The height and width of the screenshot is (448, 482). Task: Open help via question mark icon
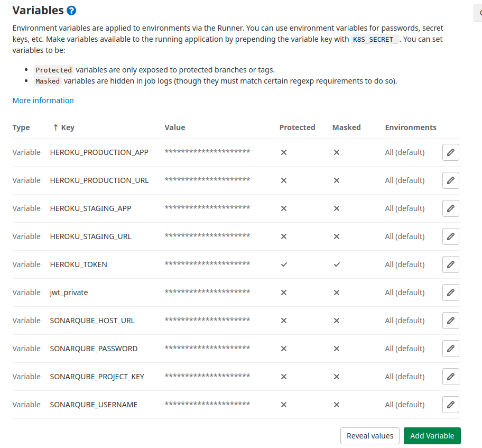click(x=71, y=10)
